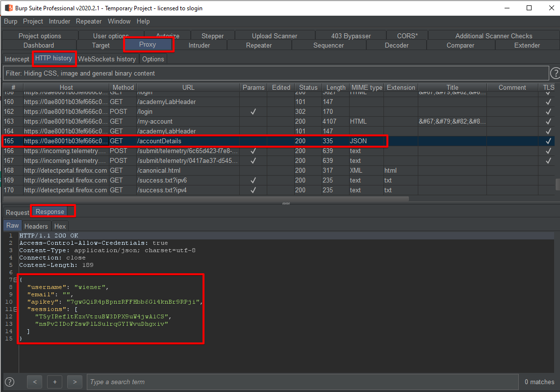This screenshot has width=560, height=392.
Task: Select request 170 /success.txt?ipv4 row
Action: click(x=279, y=190)
